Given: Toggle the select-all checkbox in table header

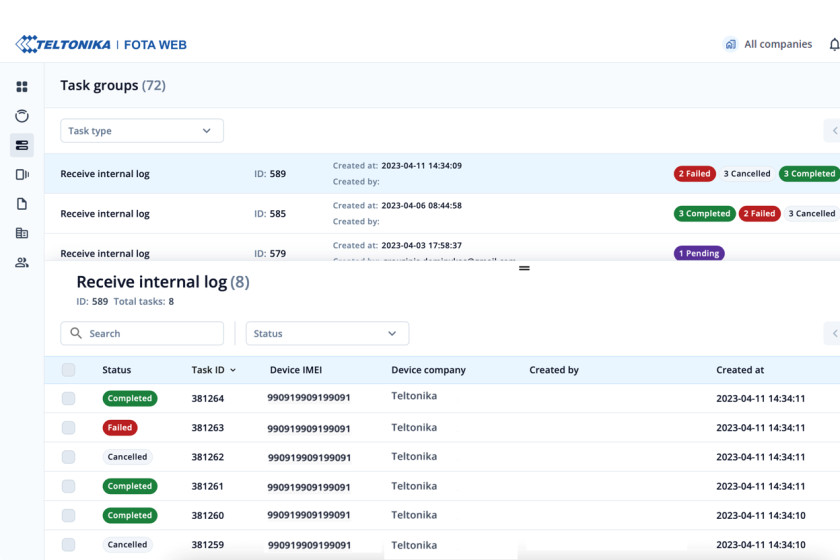Looking at the screenshot, I should [x=69, y=370].
